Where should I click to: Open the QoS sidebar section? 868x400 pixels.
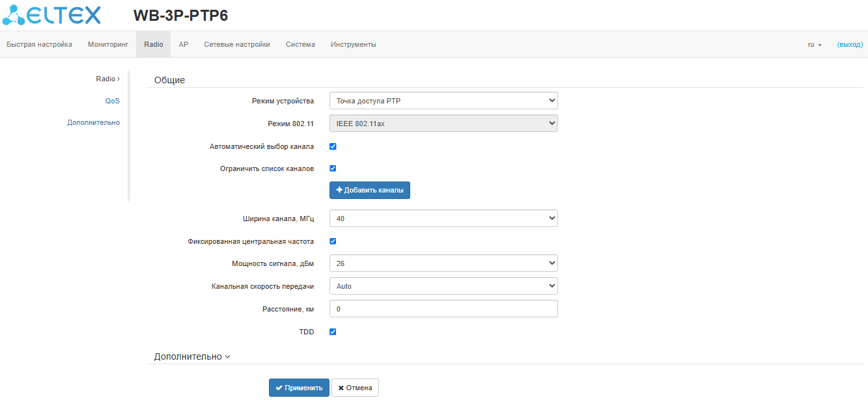click(x=113, y=101)
